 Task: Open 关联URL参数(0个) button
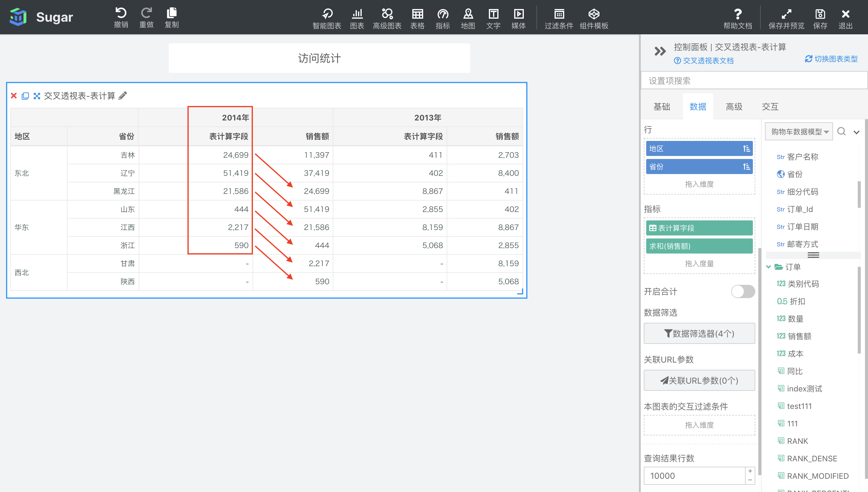pyautogui.click(x=699, y=381)
